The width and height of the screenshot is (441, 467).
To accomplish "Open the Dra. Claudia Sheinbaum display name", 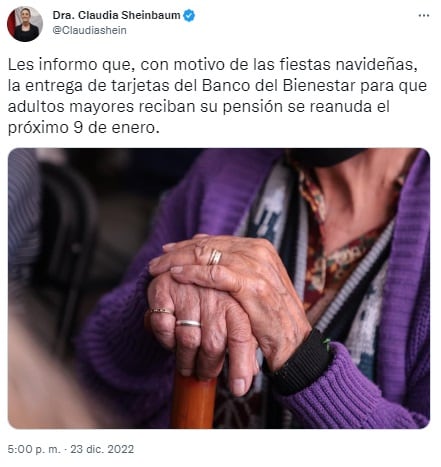I will pyautogui.click(x=116, y=15).
